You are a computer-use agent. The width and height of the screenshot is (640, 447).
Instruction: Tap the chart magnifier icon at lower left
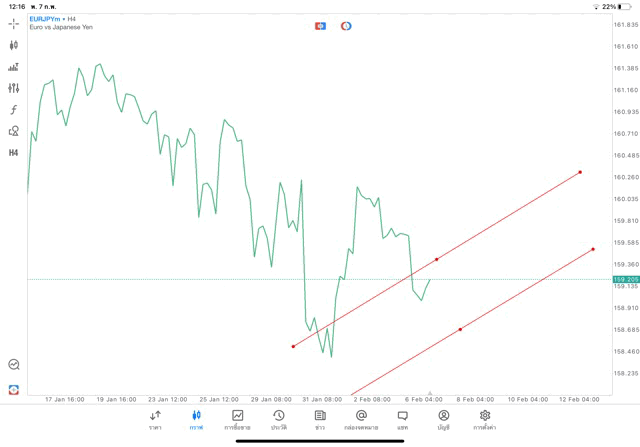[14, 365]
